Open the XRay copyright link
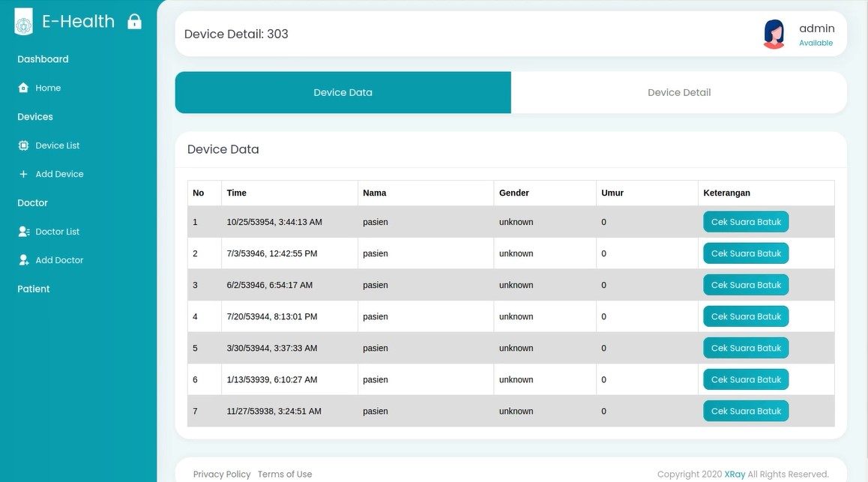The height and width of the screenshot is (482, 868). [x=735, y=474]
